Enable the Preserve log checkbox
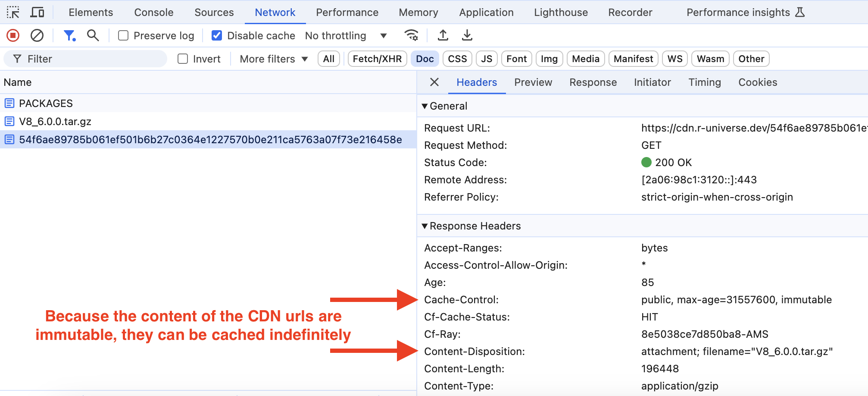This screenshot has height=396, width=868. (x=123, y=35)
